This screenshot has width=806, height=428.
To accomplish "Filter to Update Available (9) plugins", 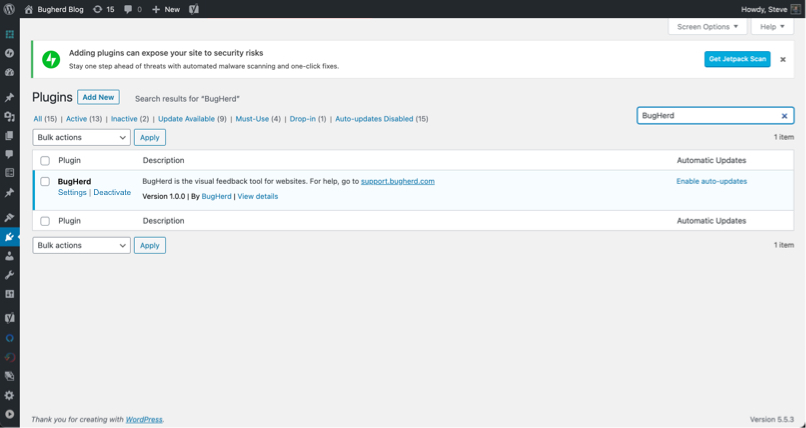I will [192, 119].
